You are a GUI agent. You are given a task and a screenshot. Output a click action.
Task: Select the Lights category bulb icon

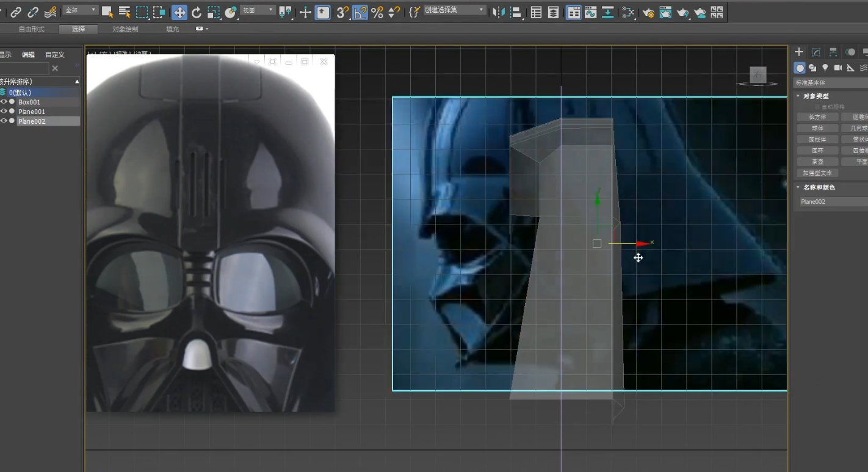(825, 68)
